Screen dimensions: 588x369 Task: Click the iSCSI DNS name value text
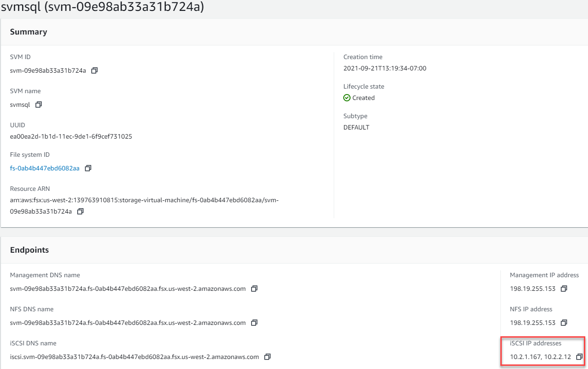point(134,357)
